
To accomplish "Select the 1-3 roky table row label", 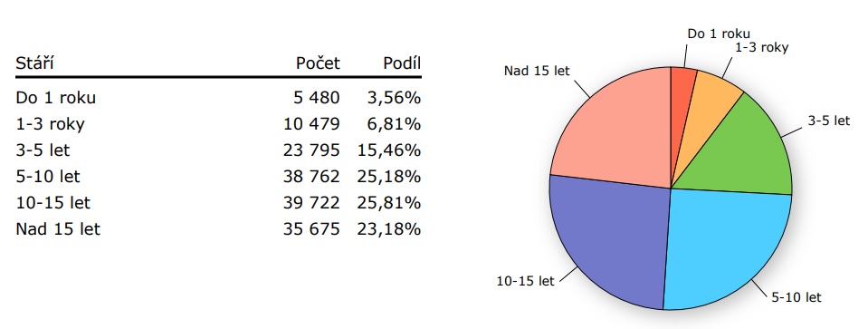I will (x=51, y=125).
